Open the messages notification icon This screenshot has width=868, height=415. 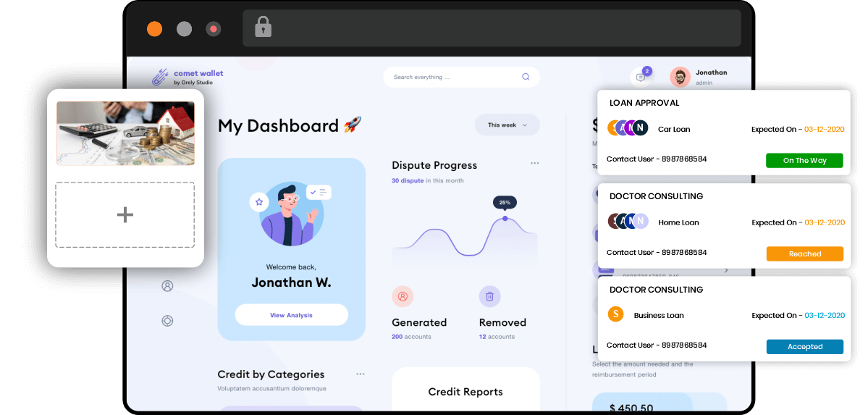tap(641, 77)
